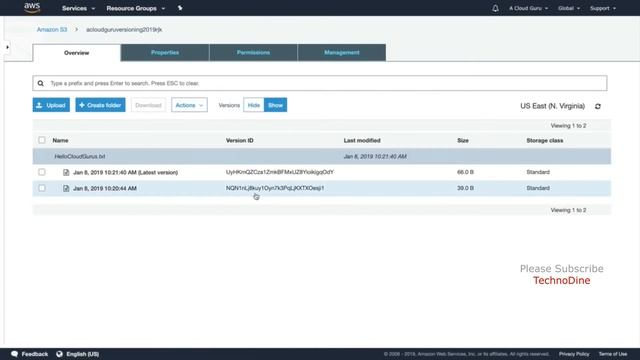Click file icon of 10:20:44 AM row
This screenshot has width=640, height=360.
[66, 188]
